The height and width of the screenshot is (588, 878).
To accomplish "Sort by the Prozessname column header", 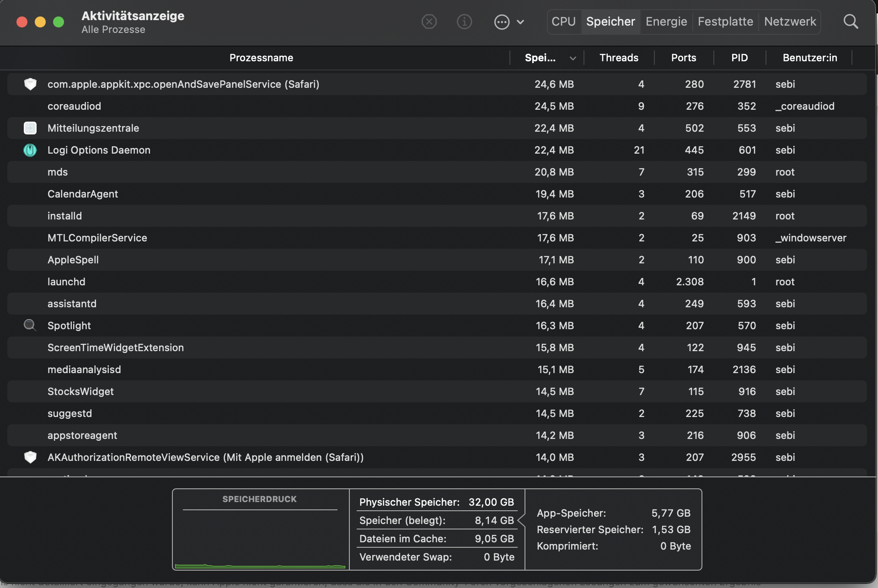I will point(261,58).
